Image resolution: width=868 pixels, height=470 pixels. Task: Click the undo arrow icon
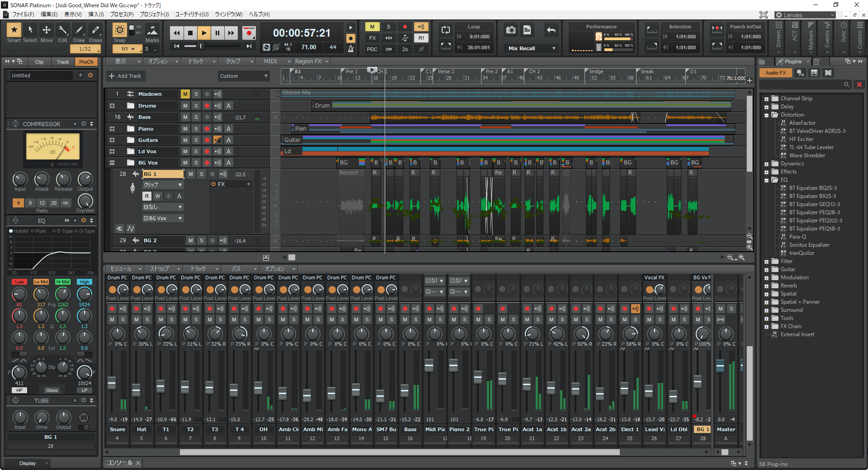[x=551, y=30]
